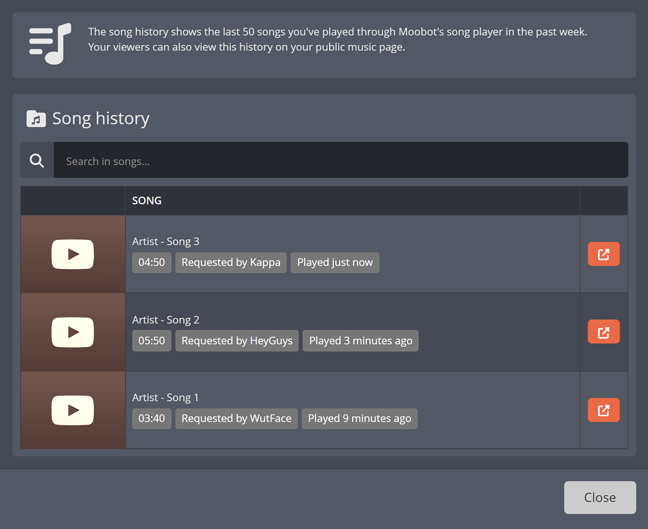Play the Artist - Song 2 video thumbnail

point(73,332)
